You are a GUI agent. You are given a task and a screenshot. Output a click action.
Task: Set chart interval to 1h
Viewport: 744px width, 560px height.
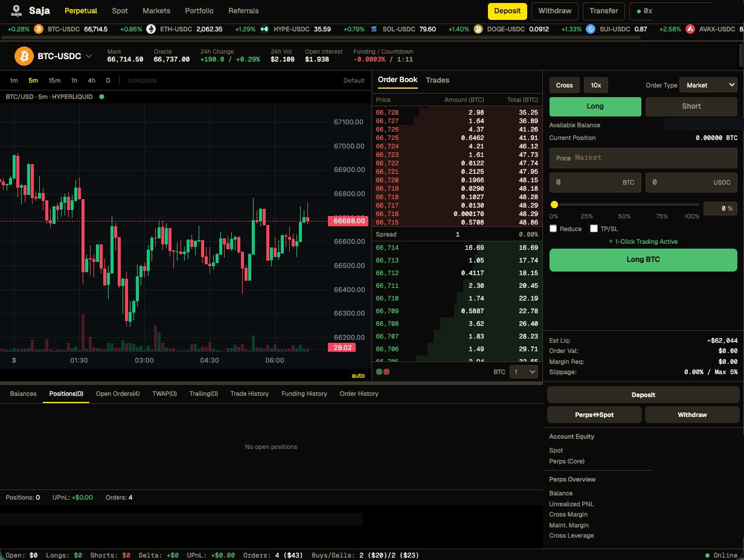[74, 80]
